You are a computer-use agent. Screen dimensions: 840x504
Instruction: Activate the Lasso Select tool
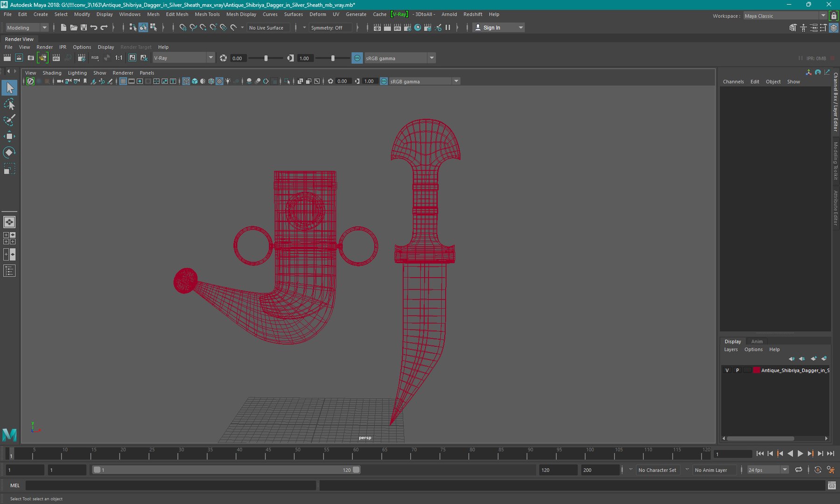9,104
